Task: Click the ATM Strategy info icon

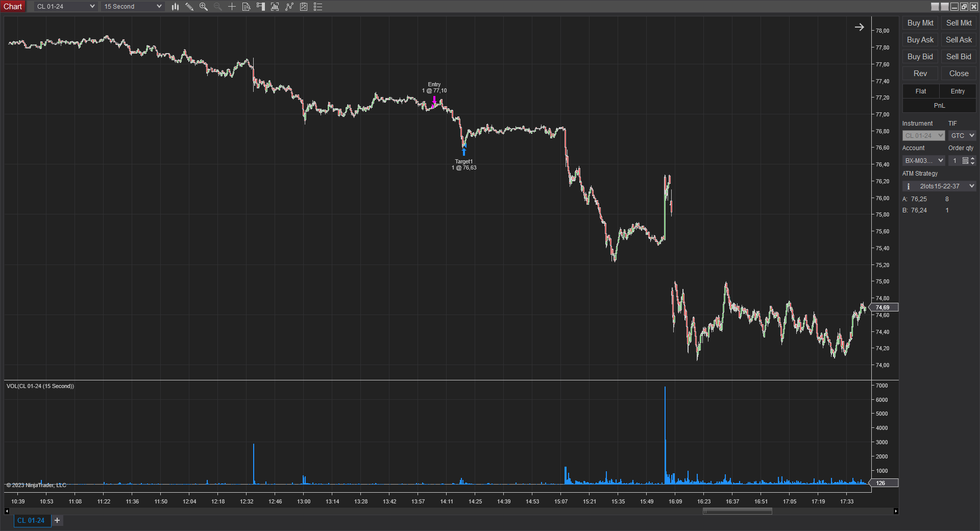Action: coord(909,186)
